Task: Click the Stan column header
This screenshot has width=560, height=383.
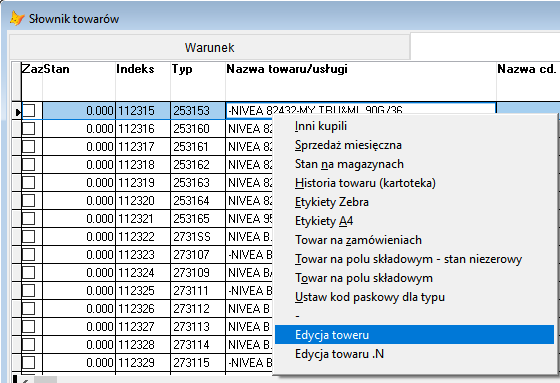Action: pos(79,81)
